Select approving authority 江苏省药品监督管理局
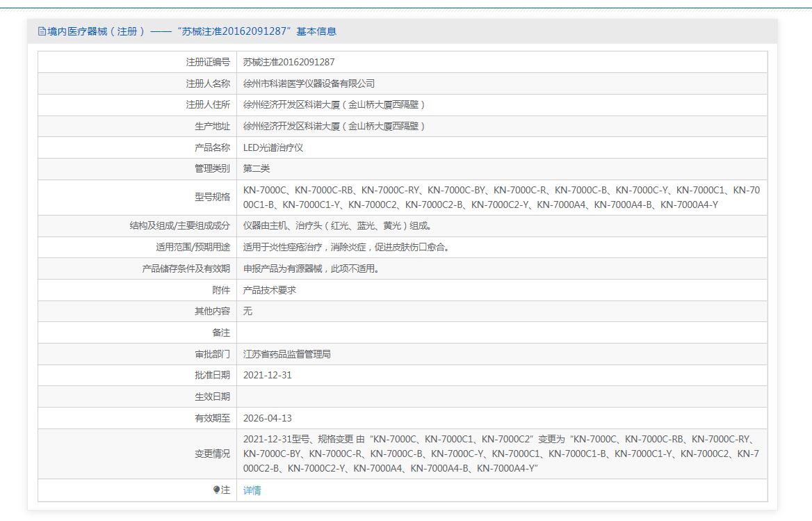The height and width of the screenshot is (521, 812). tap(287, 354)
